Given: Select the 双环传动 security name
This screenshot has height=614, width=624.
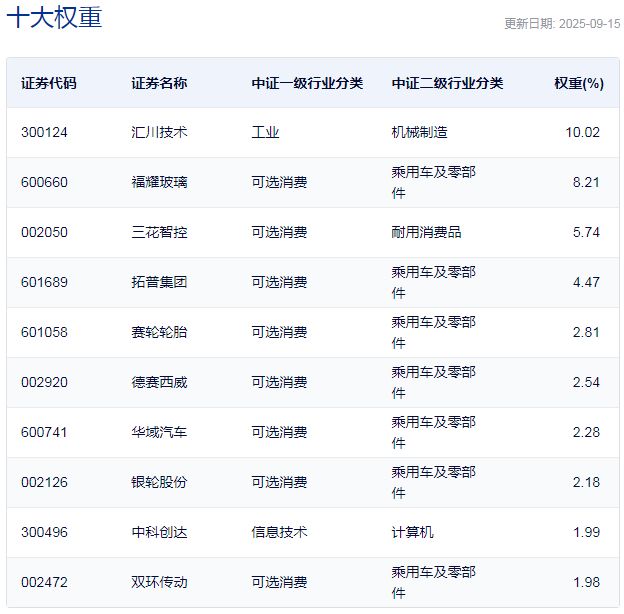Looking at the screenshot, I should coord(159,582).
